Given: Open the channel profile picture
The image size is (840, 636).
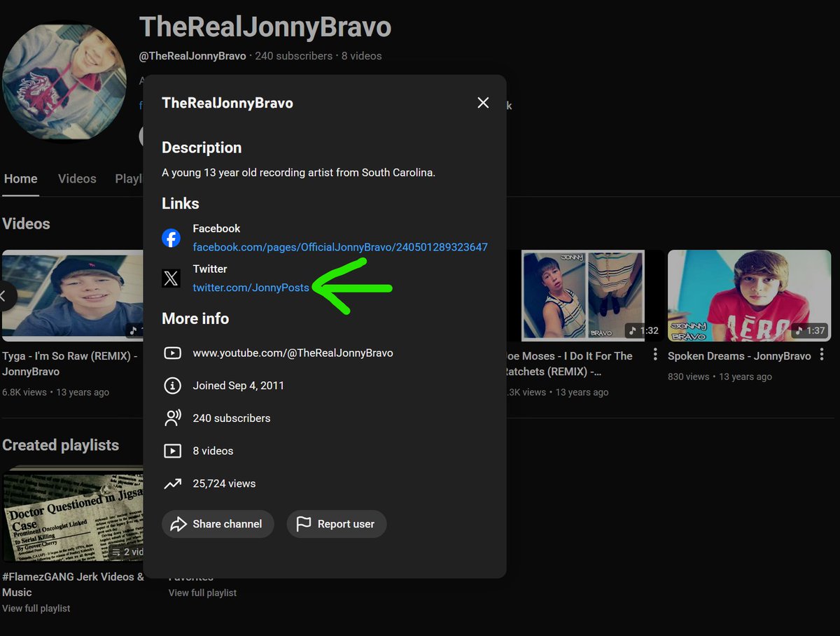Looking at the screenshot, I should pos(64,82).
